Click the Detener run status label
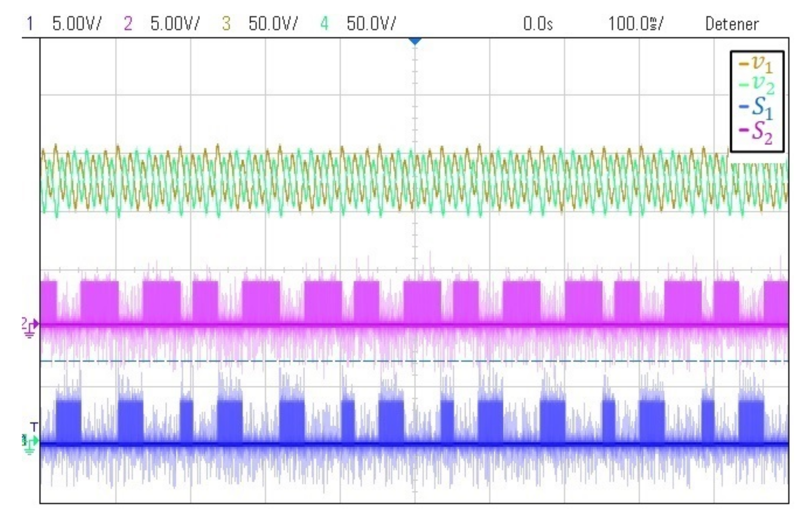This screenshot has height=520, width=812. click(x=732, y=24)
